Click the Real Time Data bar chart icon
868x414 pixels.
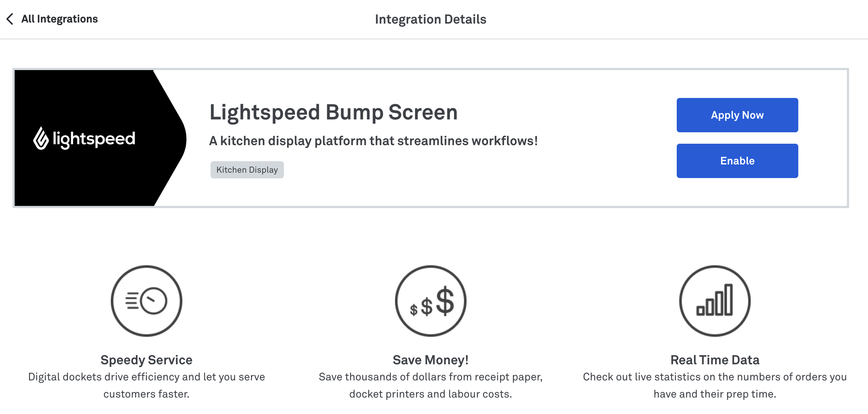tap(715, 301)
